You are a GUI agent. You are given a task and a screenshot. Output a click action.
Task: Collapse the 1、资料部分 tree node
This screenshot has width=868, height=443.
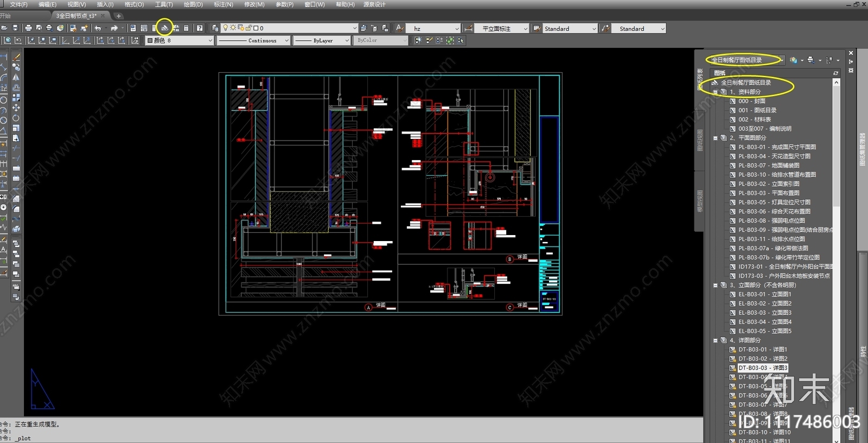coord(715,92)
